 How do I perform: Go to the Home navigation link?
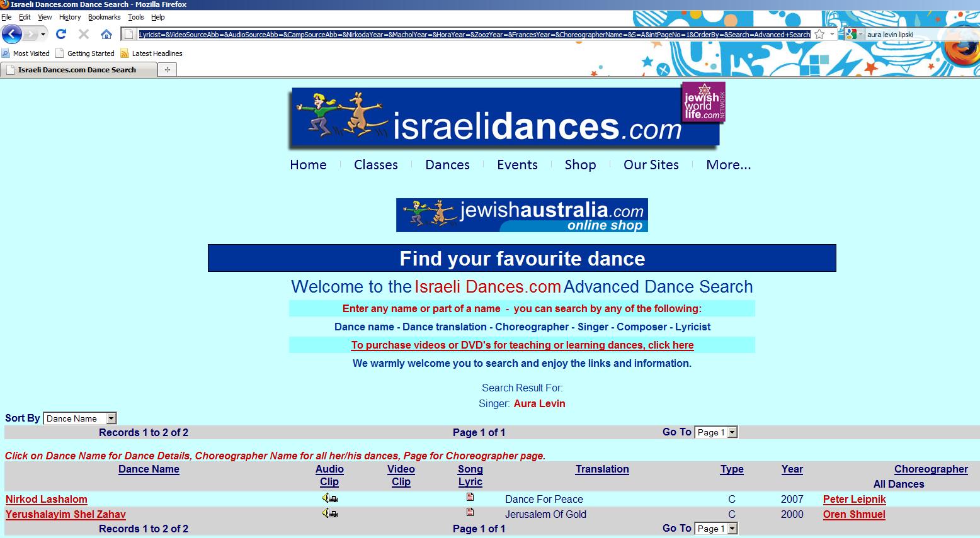(308, 165)
